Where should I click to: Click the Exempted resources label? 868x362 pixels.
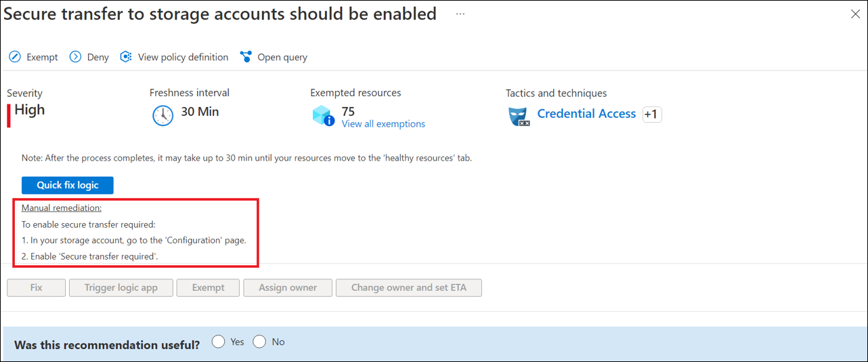point(355,93)
